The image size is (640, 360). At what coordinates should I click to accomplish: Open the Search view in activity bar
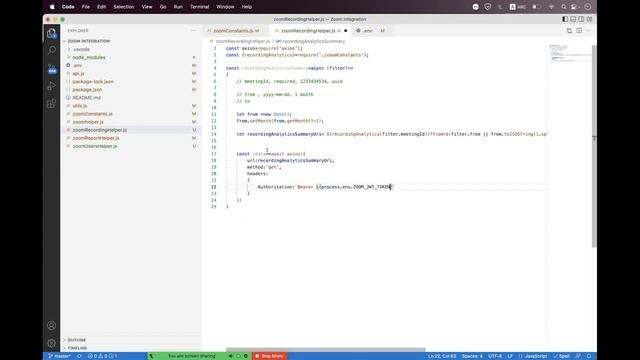point(51,50)
